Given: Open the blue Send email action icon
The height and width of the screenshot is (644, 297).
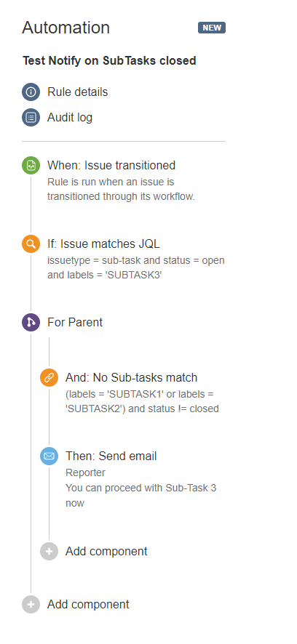Looking at the screenshot, I should (x=49, y=456).
